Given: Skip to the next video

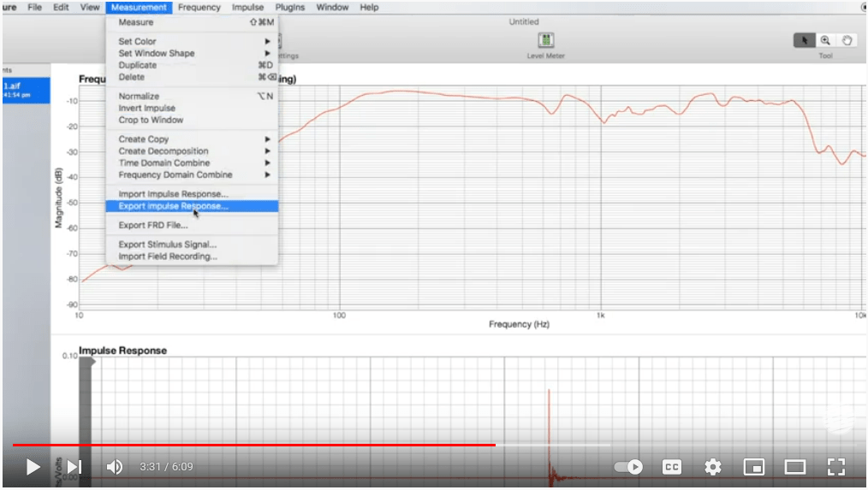Looking at the screenshot, I should pyautogui.click(x=74, y=467).
